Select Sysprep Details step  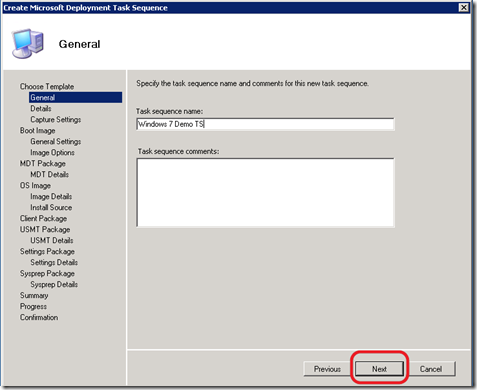[54, 284]
